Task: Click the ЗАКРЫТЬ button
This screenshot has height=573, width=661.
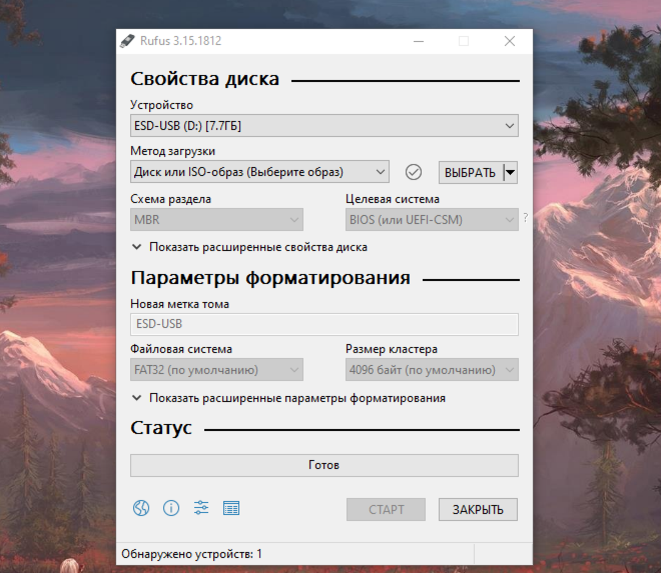Action: pyautogui.click(x=478, y=510)
